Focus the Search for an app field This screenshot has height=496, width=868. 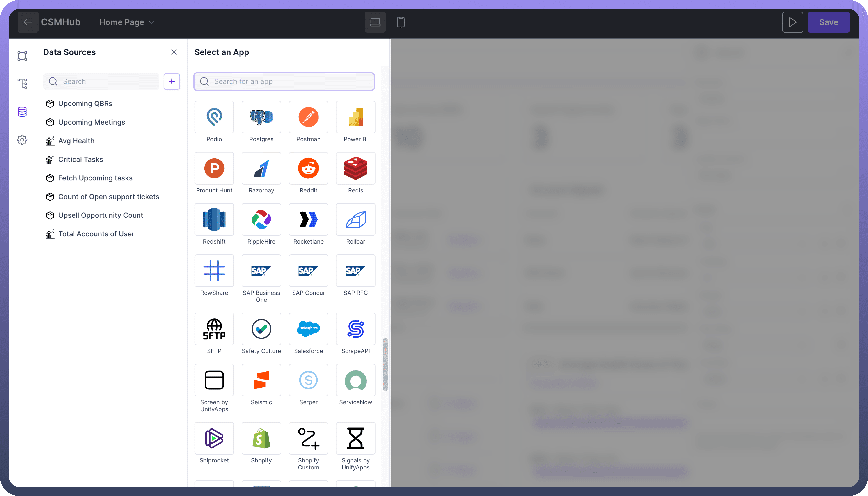pos(284,81)
